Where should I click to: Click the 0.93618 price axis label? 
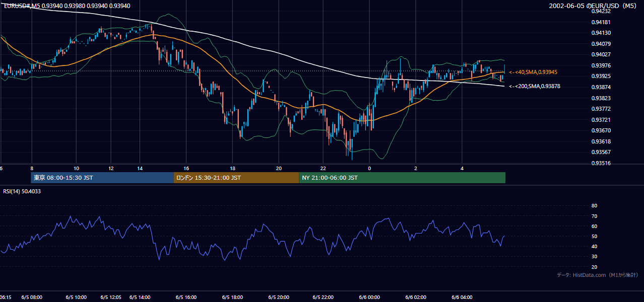(x=601, y=141)
